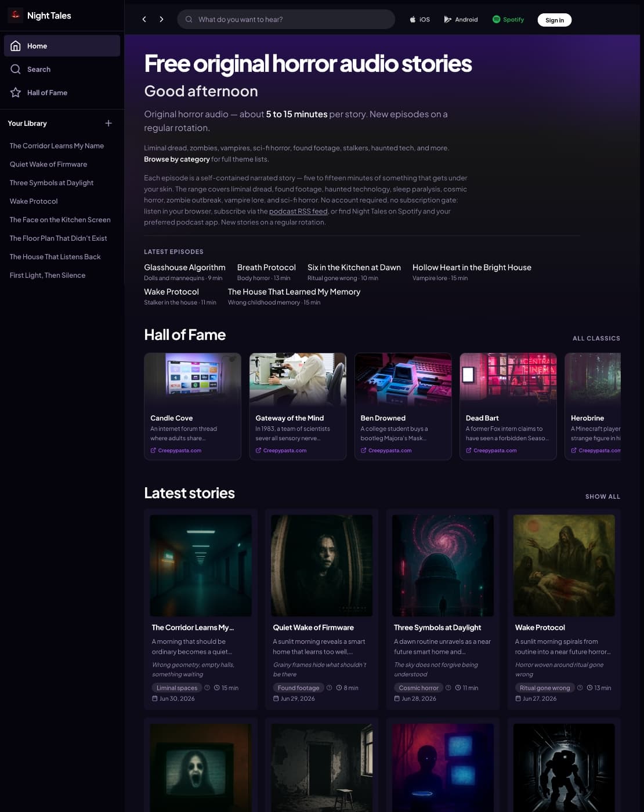Open the iOS app link

(419, 19)
